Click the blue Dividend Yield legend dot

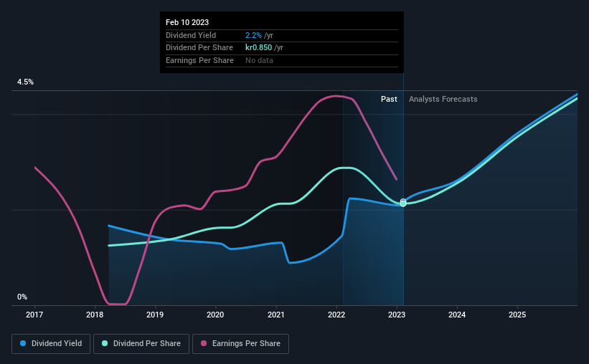pos(23,343)
